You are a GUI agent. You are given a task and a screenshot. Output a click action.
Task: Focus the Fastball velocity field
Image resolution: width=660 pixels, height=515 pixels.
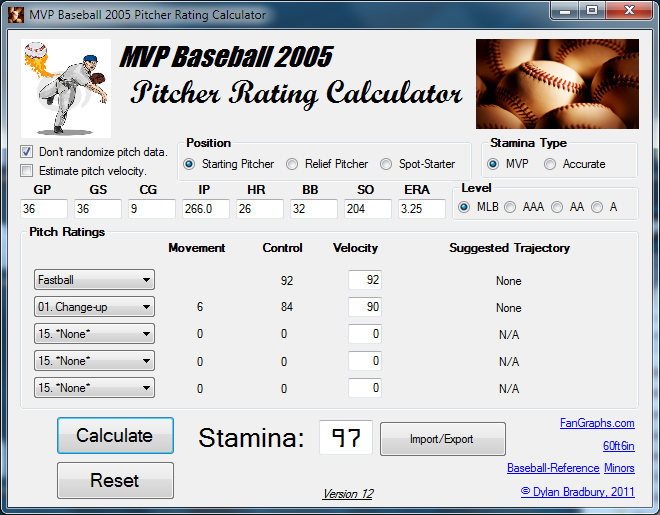(x=364, y=281)
